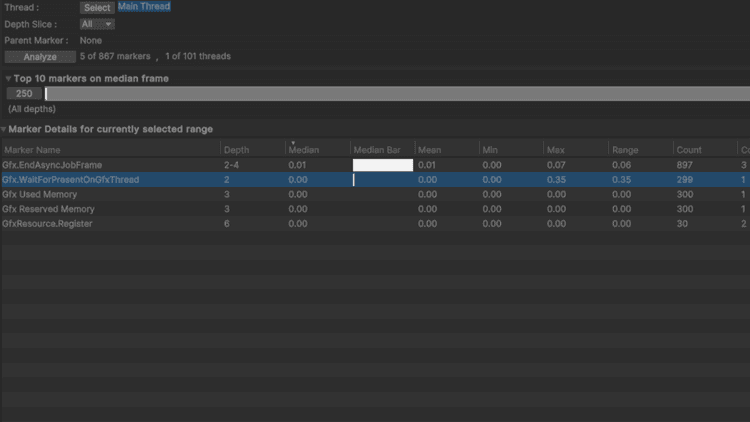Image resolution: width=750 pixels, height=422 pixels.
Task: Select the GfxResource.Register row
Action: click(375, 223)
